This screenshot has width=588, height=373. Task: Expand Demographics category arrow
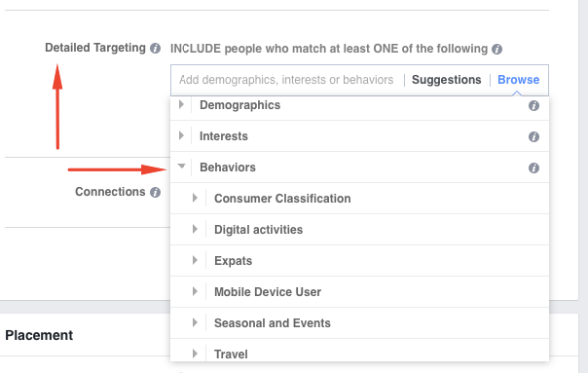[x=181, y=104]
